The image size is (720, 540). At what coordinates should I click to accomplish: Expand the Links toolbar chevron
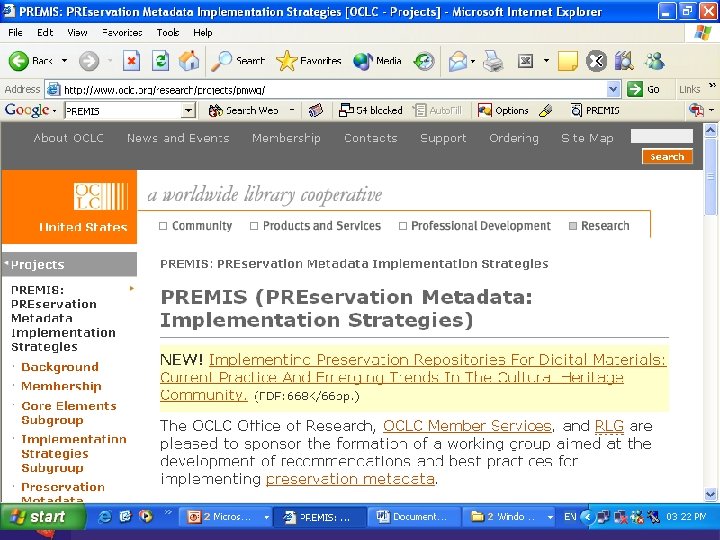[712, 85]
